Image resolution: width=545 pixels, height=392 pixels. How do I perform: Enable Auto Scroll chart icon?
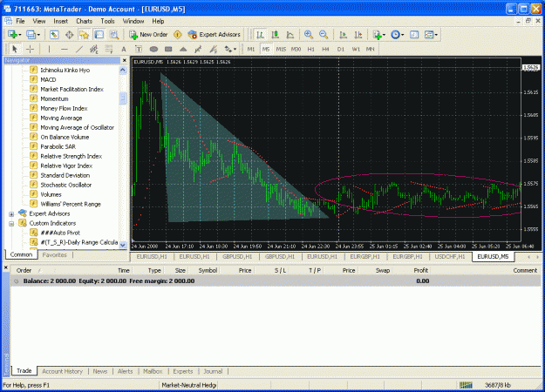click(343, 34)
